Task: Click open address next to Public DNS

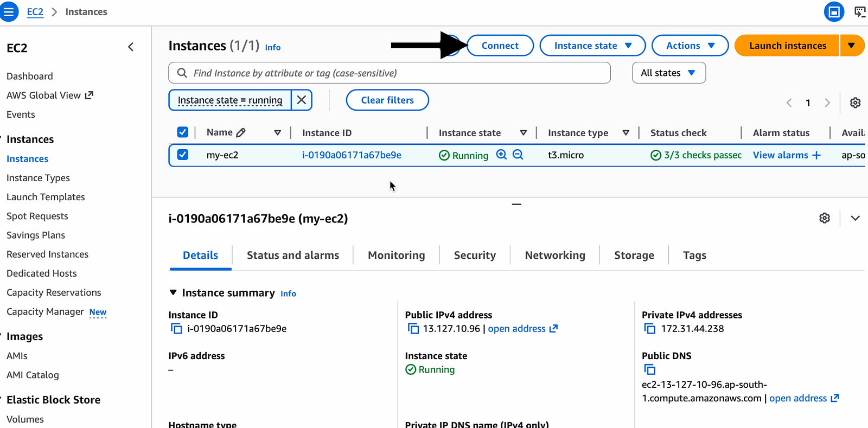Action: [x=804, y=398]
